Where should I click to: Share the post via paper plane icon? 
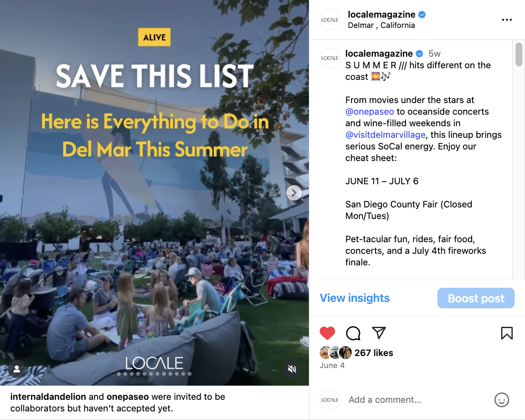tap(378, 333)
